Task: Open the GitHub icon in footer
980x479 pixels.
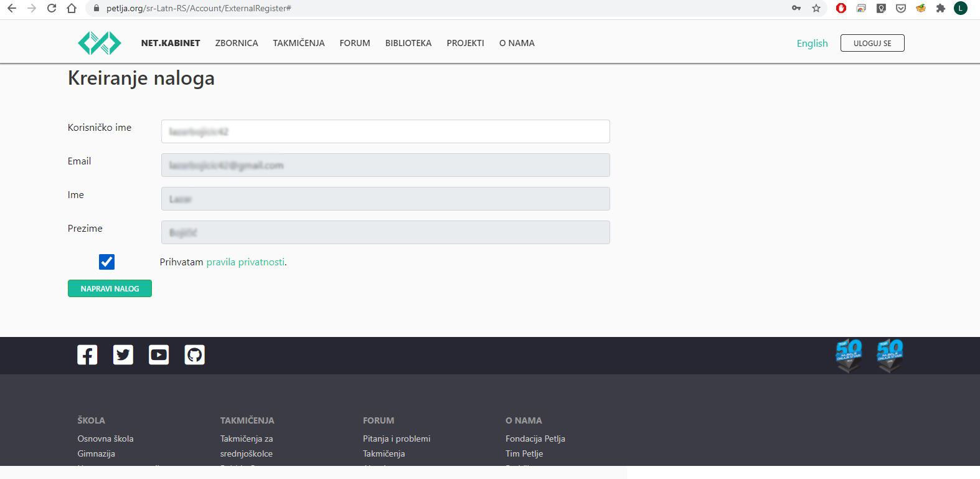Action: click(x=195, y=355)
